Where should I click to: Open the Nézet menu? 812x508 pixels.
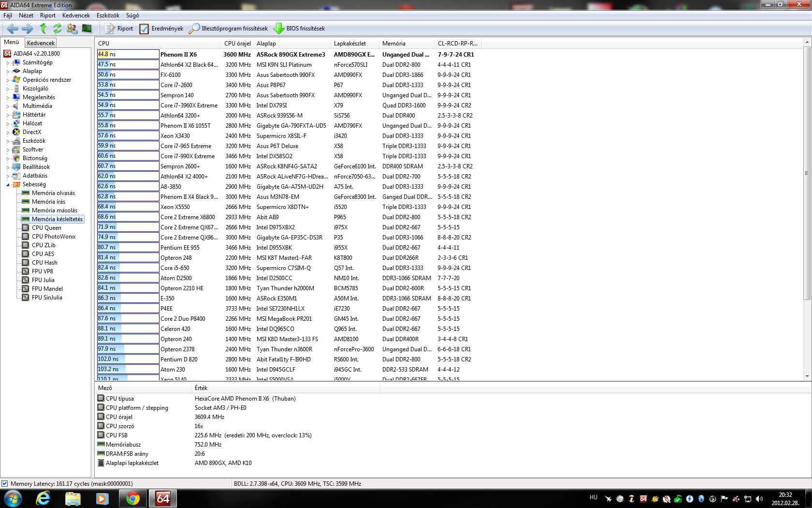click(x=26, y=15)
